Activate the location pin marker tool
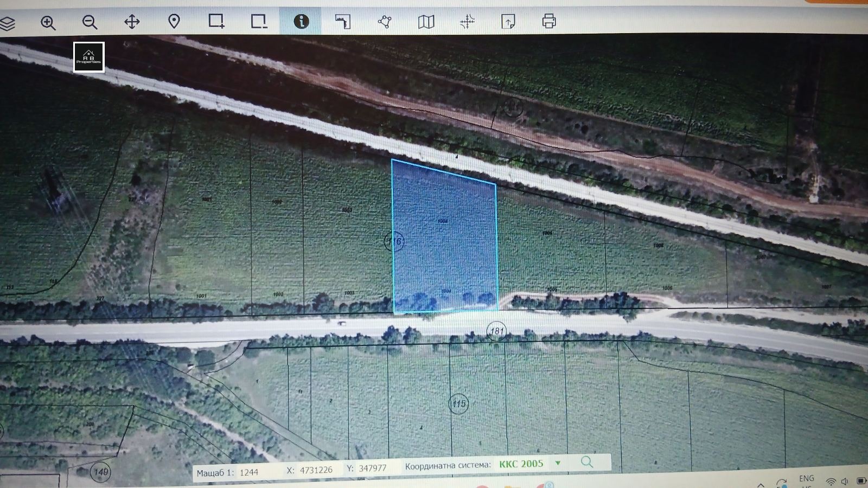 tap(174, 22)
